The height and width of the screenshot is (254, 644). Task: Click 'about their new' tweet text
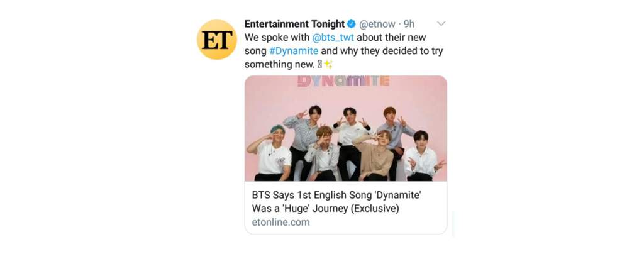coord(391,38)
